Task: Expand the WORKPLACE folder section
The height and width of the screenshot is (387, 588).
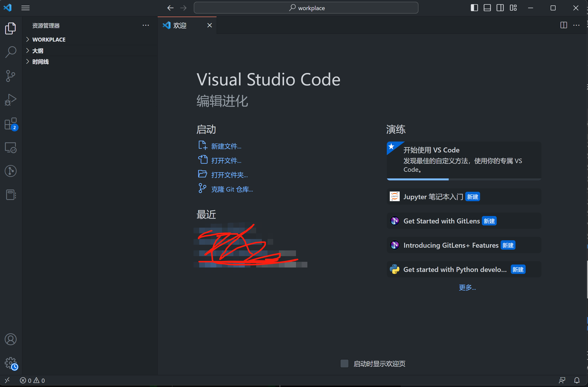Action: 49,40
